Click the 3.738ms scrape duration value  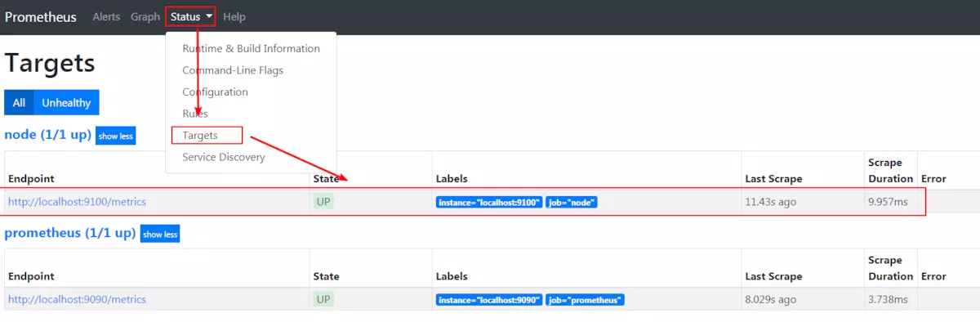[x=888, y=299]
